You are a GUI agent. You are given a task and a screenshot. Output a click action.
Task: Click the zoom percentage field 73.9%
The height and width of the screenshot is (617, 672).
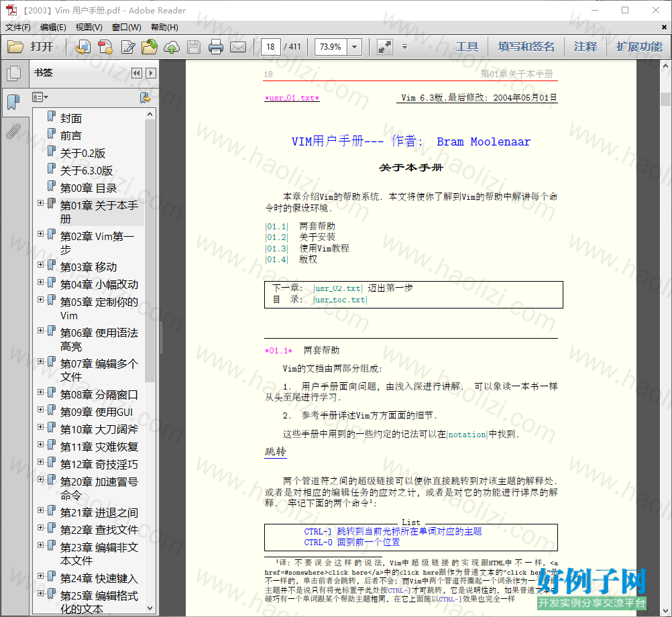click(331, 47)
